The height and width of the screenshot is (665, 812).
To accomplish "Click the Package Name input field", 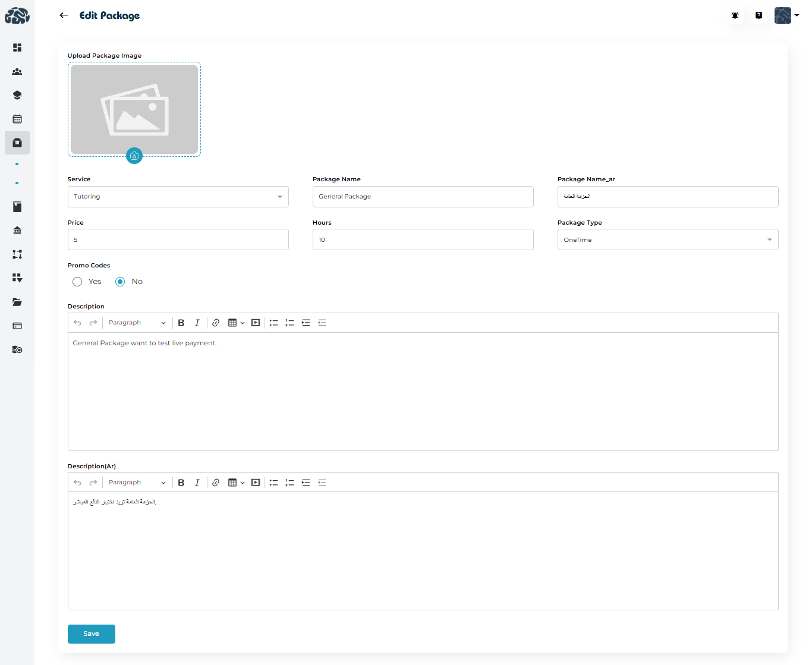I will pyautogui.click(x=423, y=197).
